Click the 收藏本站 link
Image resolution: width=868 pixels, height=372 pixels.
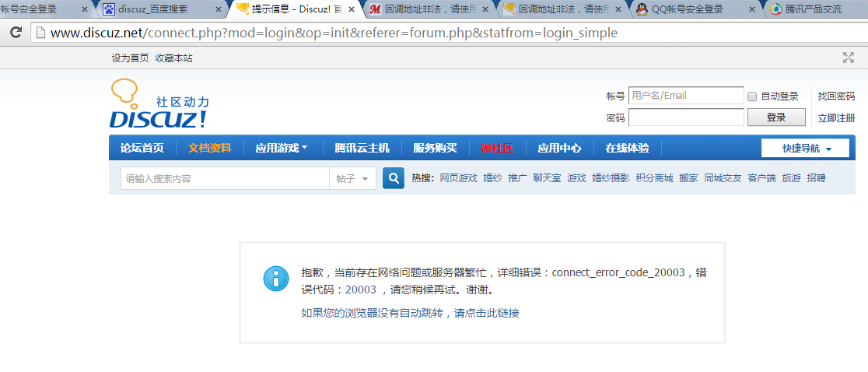click(173, 58)
